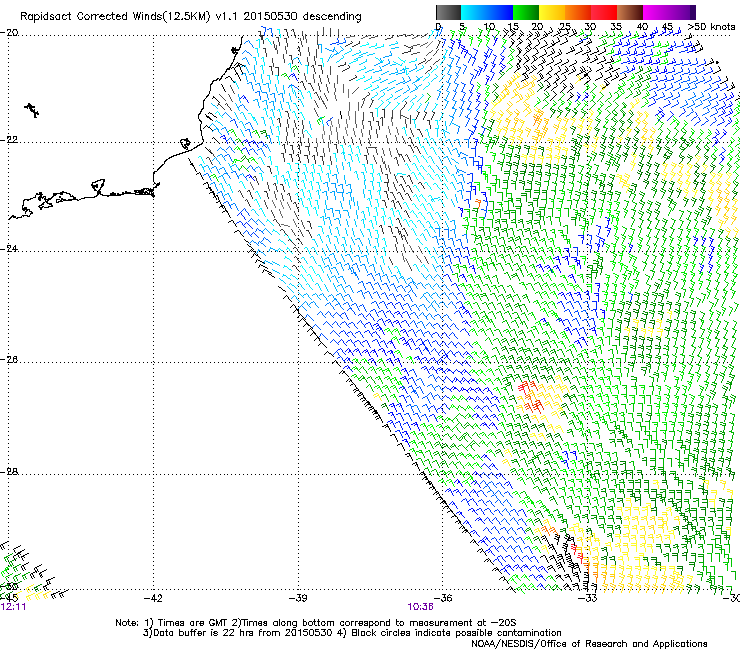Viewport: 740px width, 650px height.
Task: Pick the red 30-35 knots legend swatch
Action: pyautogui.click(x=604, y=12)
